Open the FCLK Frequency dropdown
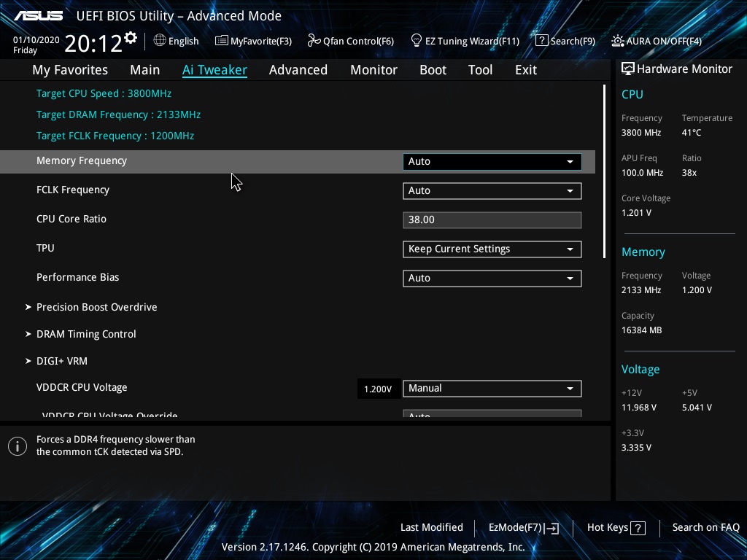Screen dimensions: 747x560 (x=492, y=190)
